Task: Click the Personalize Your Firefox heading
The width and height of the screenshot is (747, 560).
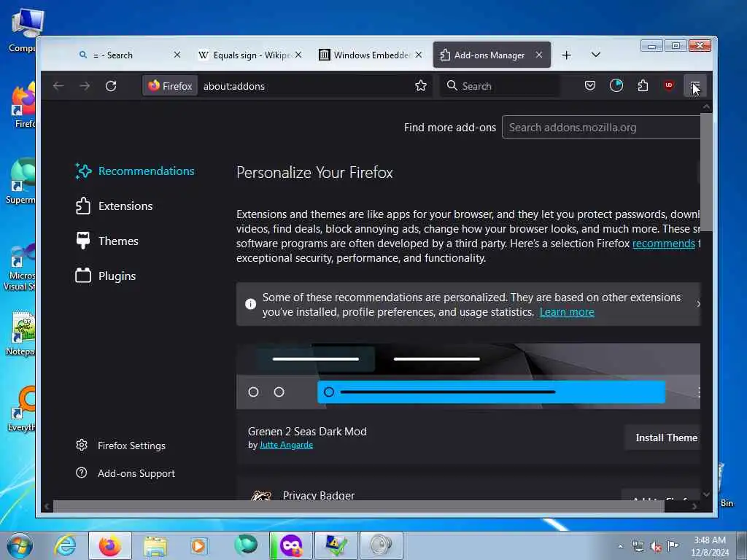Action: click(x=314, y=172)
